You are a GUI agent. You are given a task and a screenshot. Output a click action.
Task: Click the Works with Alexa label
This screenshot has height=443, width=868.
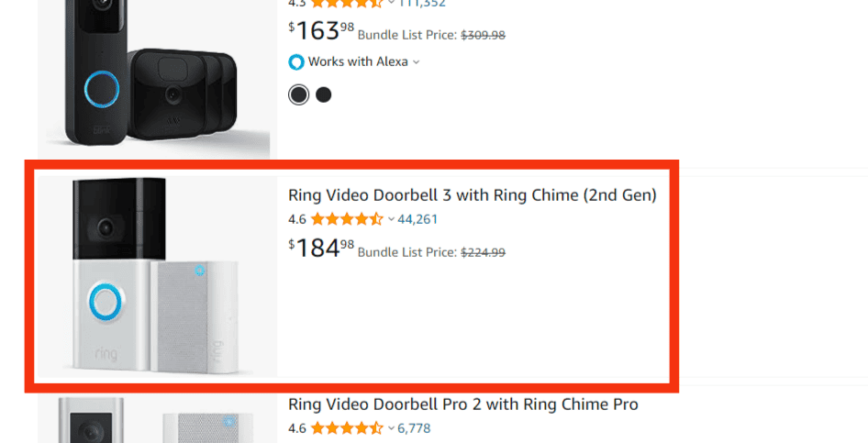pos(358,62)
